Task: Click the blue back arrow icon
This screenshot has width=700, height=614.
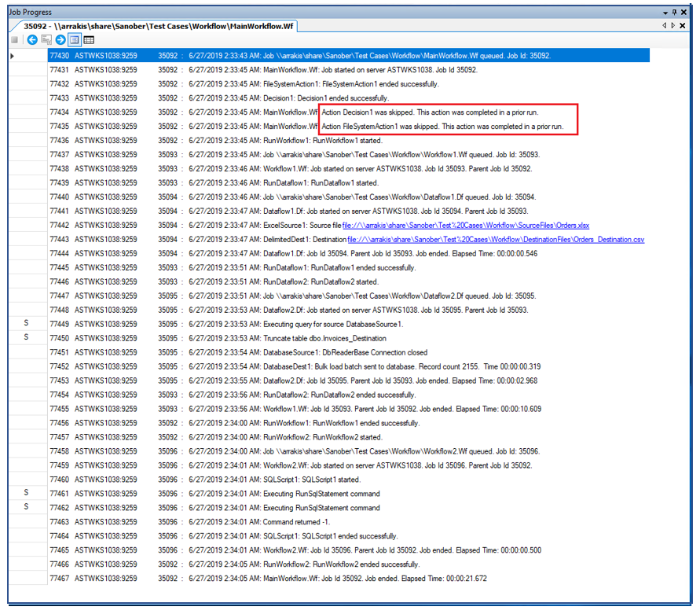Action: (32, 39)
